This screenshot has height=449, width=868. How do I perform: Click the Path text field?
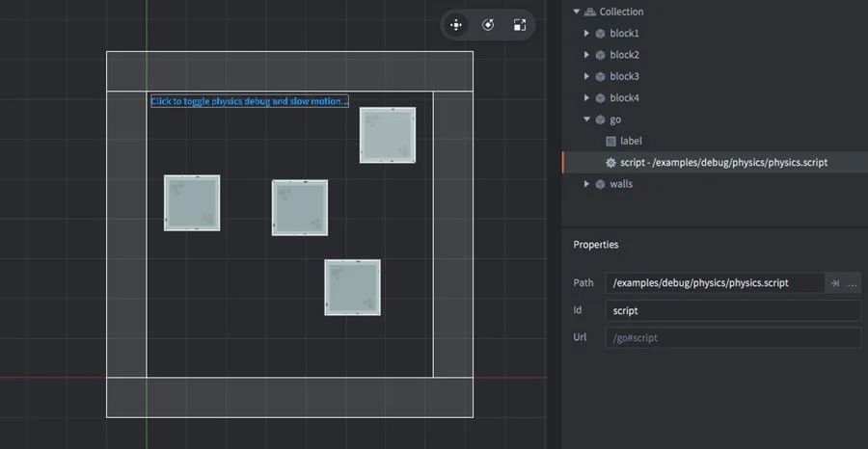pos(715,283)
